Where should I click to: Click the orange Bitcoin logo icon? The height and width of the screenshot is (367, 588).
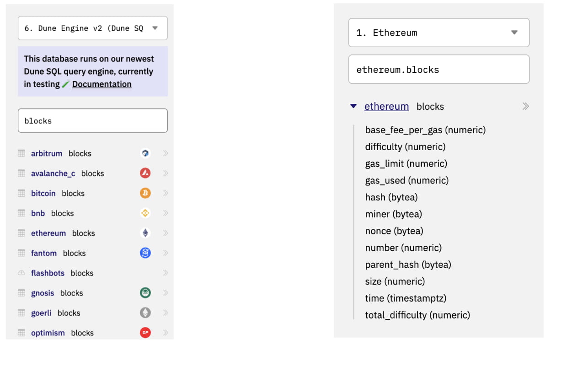(x=145, y=193)
